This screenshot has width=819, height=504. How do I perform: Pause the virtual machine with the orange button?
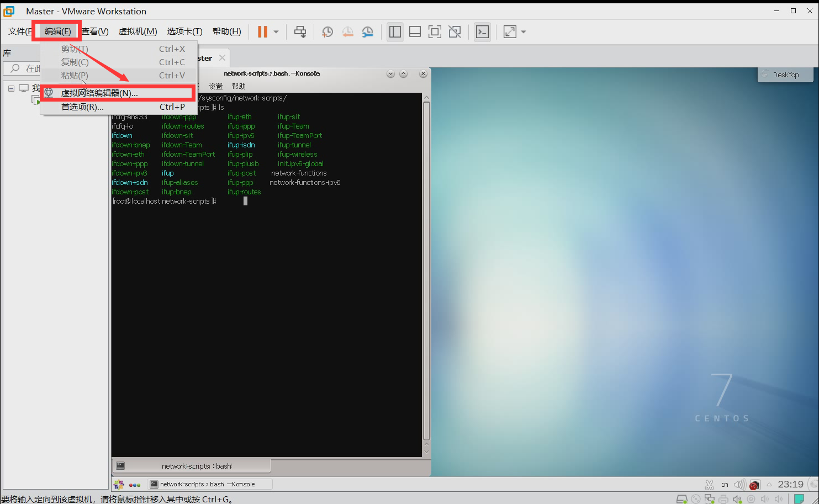[x=262, y=31]
